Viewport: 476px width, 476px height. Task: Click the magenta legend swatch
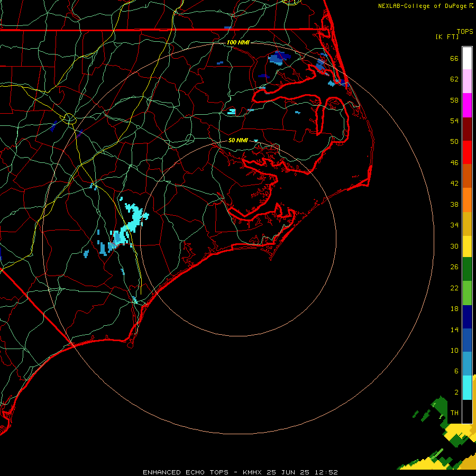pyautogui.click(x=467, y=105)
